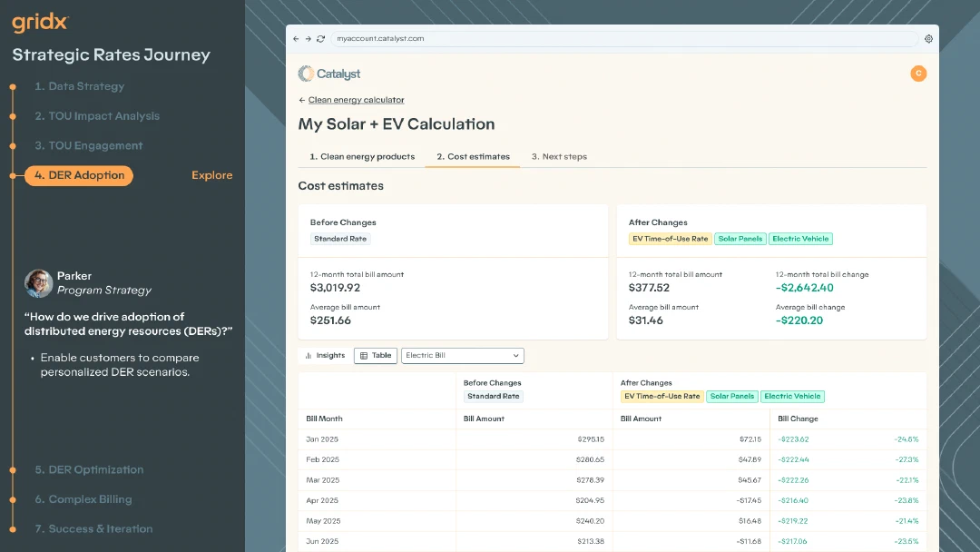Click Electric Vehicle tag in After Changes card
The height and width of the screenshot is (552, 980).
pyautogui.click(x=800, y=239)
